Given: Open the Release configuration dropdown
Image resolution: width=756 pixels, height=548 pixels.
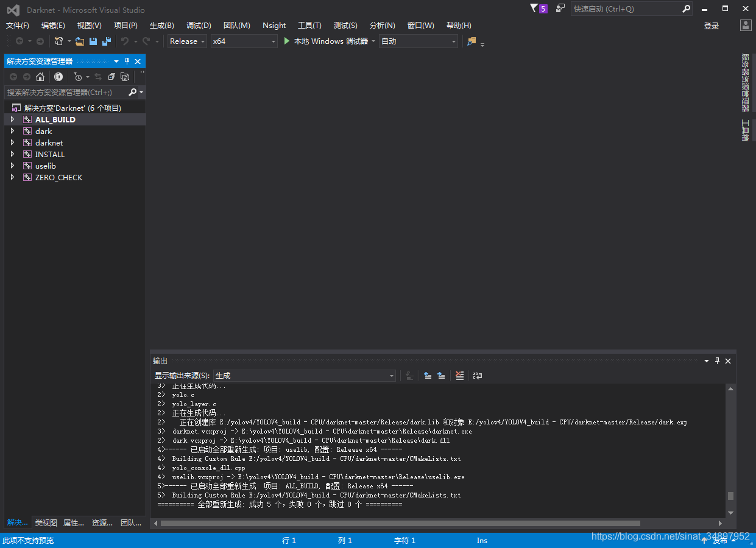Looking at the screenshot, I should coord(187,41).
